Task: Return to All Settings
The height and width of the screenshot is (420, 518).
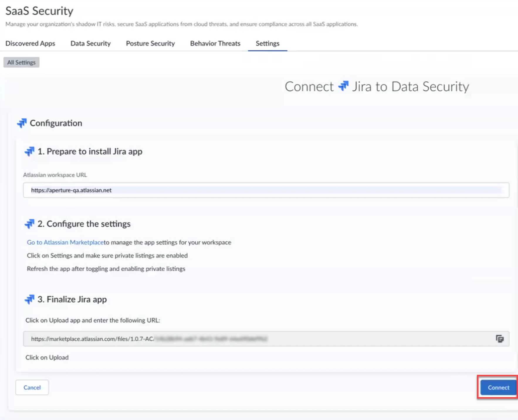Action: (21, 62)
